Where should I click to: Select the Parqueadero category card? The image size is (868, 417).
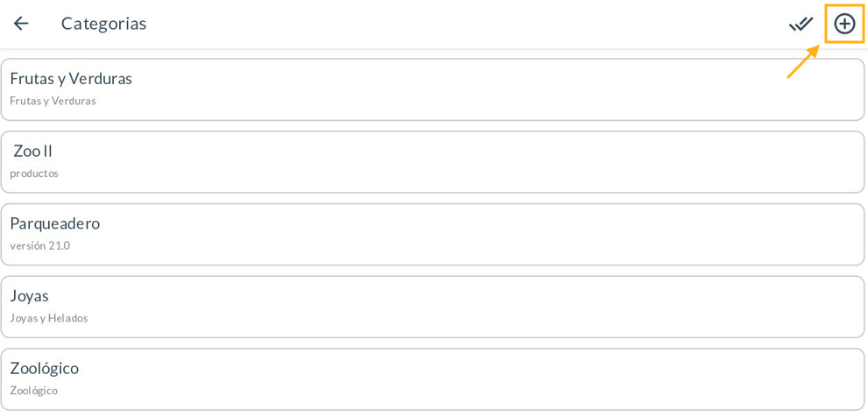click(433, 235)
